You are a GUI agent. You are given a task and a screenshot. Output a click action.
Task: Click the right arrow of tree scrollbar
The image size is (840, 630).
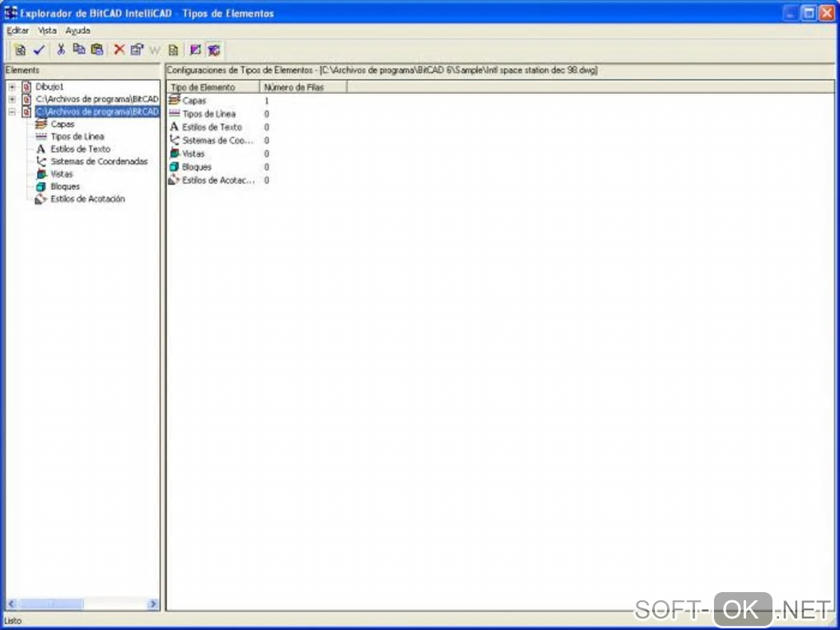tap(153, 604)
